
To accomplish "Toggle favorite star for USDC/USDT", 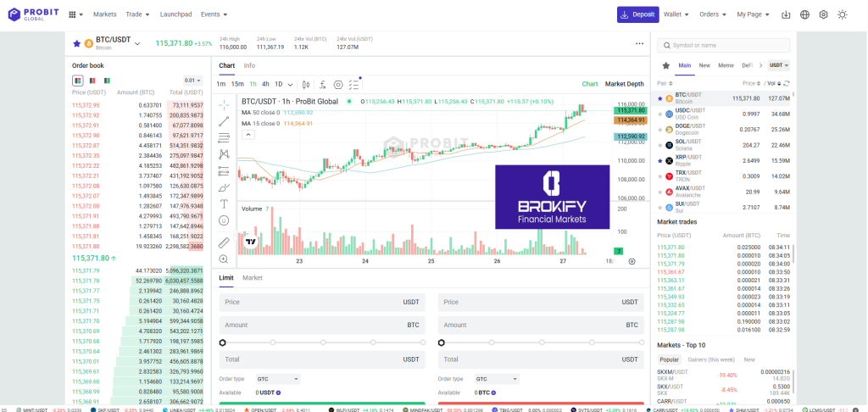I will coord(659,114).
